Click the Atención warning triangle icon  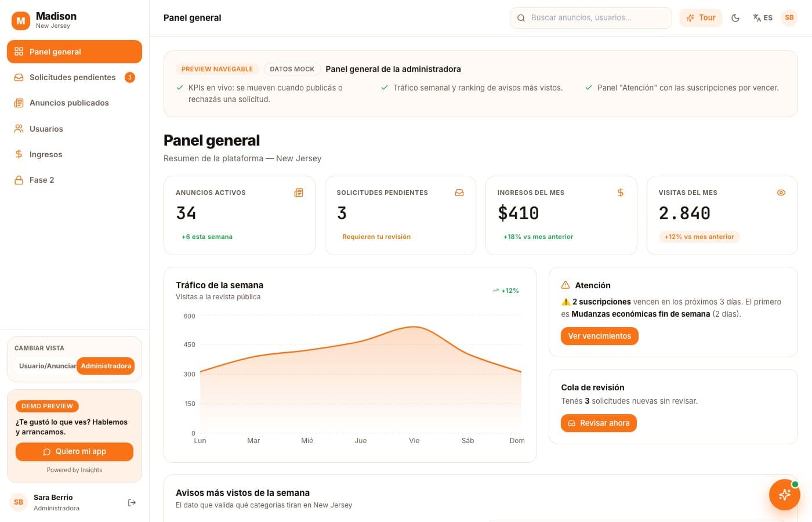tap(565, 285)
